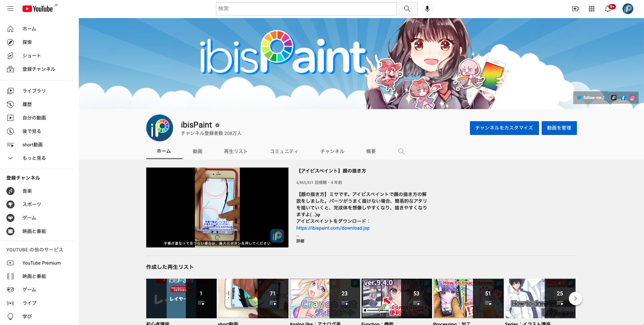Image resolution: width=644 pixels, height=325 pixels.
Task: Open the channel search magnifier next to 概要
Action: (401, 151)
